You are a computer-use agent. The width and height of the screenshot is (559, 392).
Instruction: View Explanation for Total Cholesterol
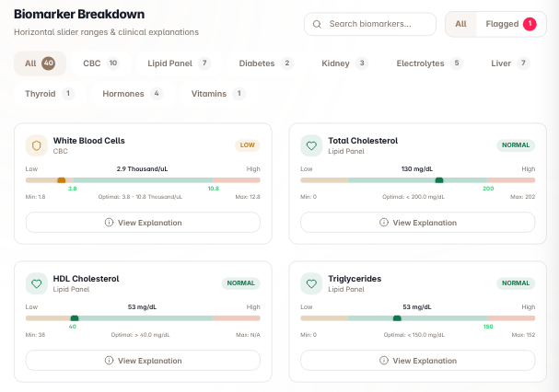click(x=417, y=223)
